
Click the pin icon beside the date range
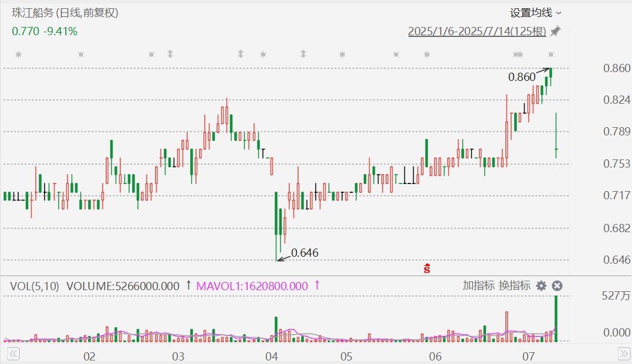555,32
